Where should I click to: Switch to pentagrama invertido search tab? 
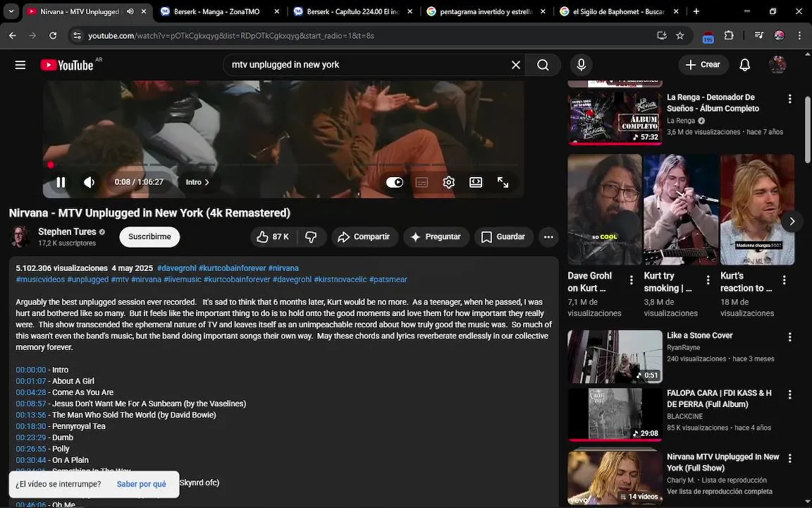tap(486, 11)
